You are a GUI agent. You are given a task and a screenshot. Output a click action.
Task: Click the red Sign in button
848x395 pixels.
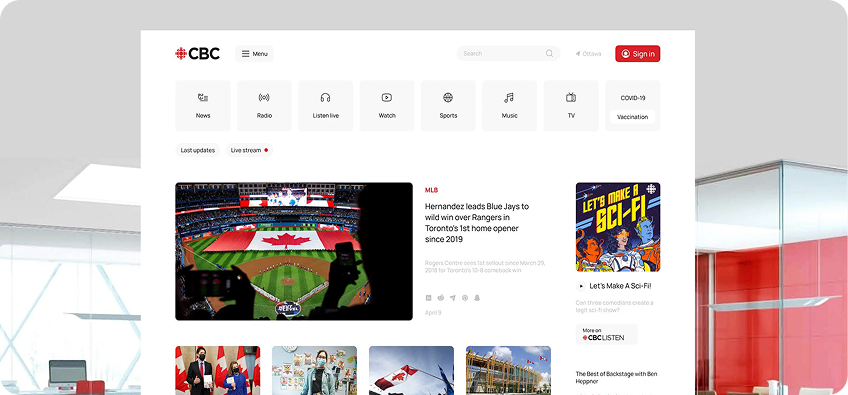[x=638, y=54]
